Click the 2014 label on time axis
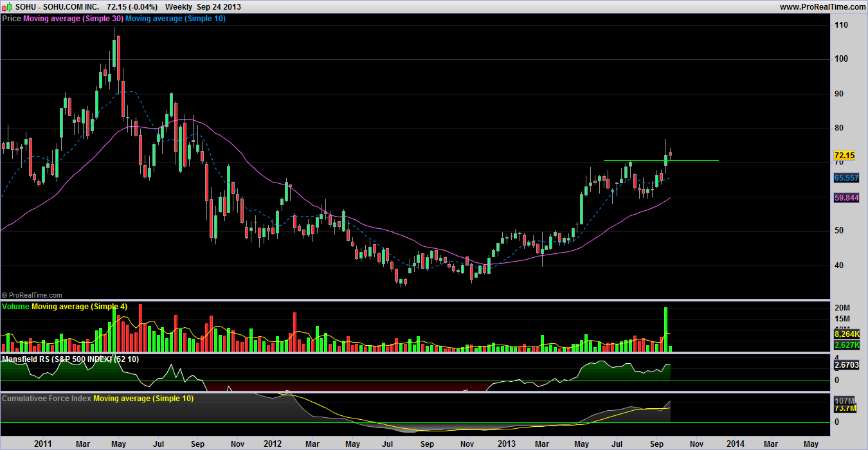868x450 pixels. click(x=736, y=444)
